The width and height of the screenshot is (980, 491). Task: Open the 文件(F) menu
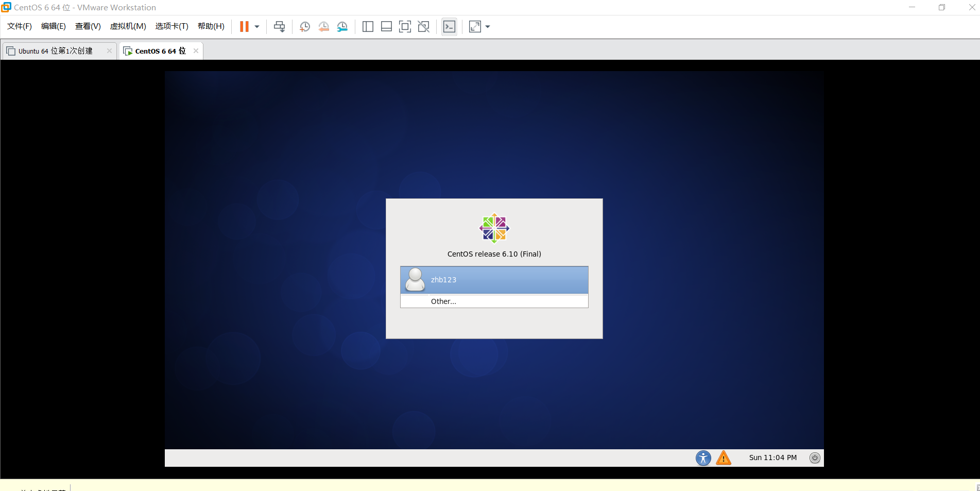pos(20,26)
